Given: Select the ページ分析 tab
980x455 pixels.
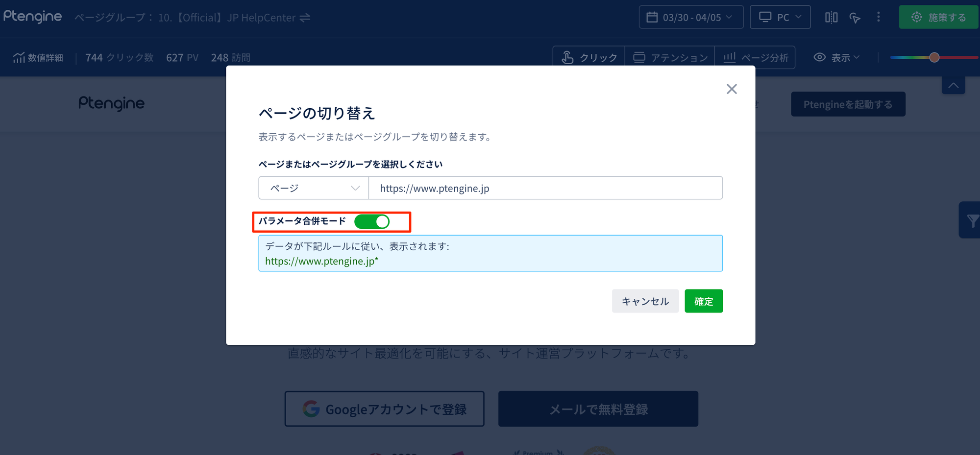Looking at the screenshot, I should click(x=755, y=58).
